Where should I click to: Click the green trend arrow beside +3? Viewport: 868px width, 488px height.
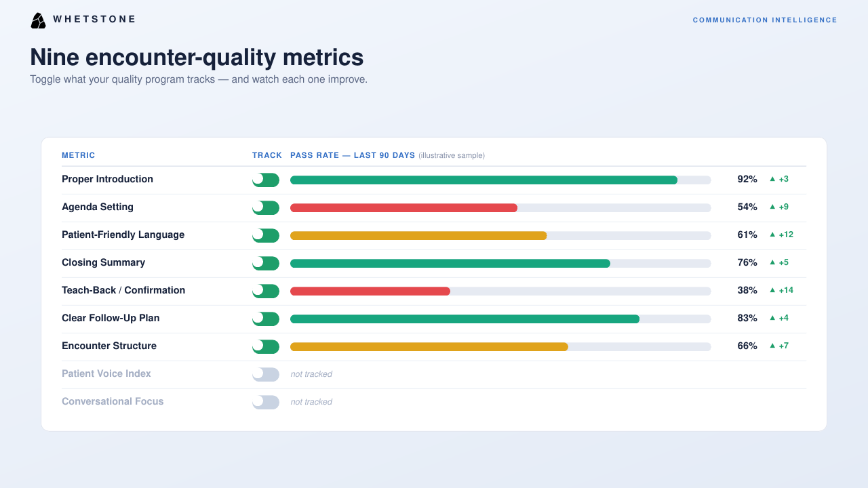[x=772, y=180]
